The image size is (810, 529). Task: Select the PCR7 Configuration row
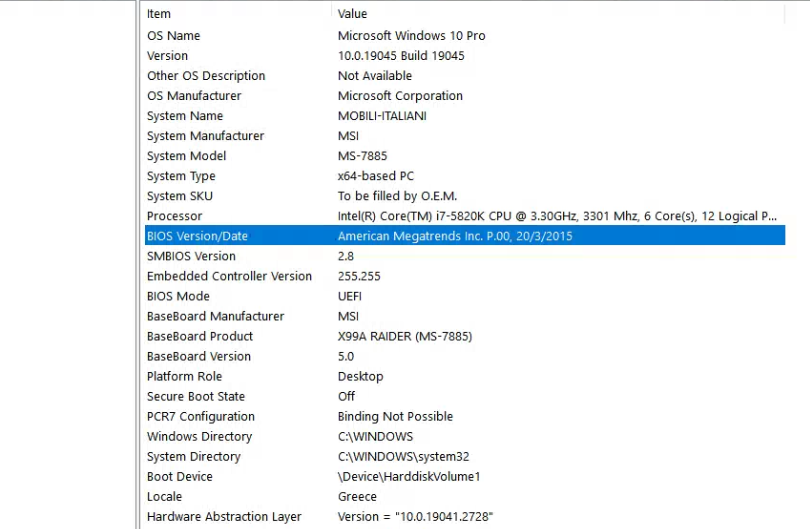tap(465, 416)
